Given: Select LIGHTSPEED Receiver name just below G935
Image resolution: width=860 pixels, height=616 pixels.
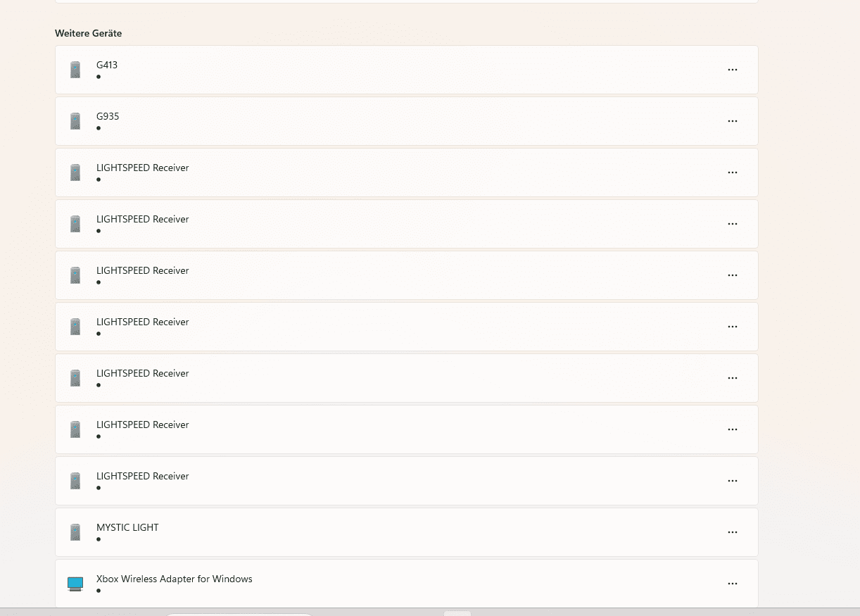Looking at the screenshot, I should (x=143, y=168).
